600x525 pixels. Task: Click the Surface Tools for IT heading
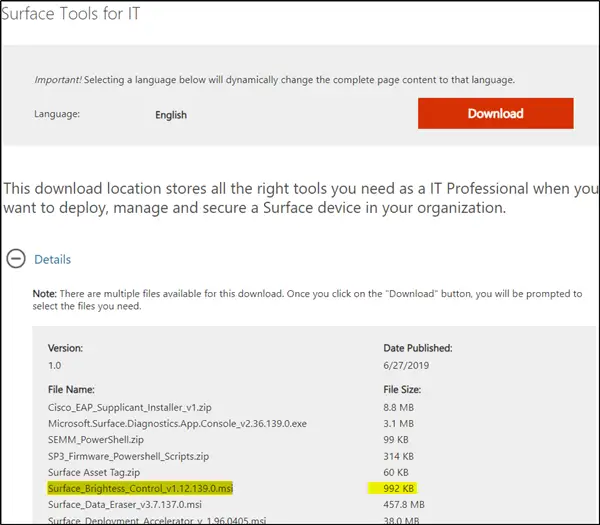(x=71, y=13)
